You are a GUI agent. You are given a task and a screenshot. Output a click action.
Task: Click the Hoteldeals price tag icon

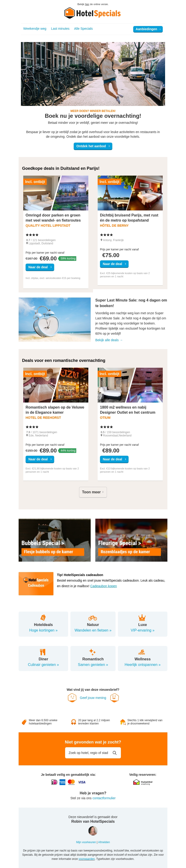pyautogui.click(x=43, y=618)
